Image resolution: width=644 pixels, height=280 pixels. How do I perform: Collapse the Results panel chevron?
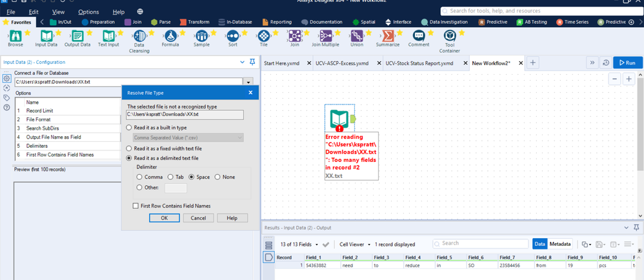click(626, 228)
